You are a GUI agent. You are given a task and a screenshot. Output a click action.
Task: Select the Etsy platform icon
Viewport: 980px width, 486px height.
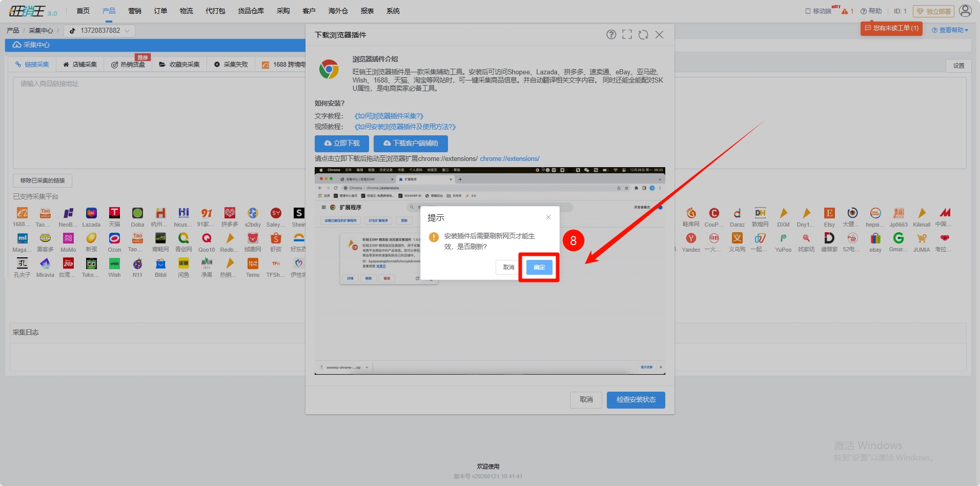click(829, 213)
